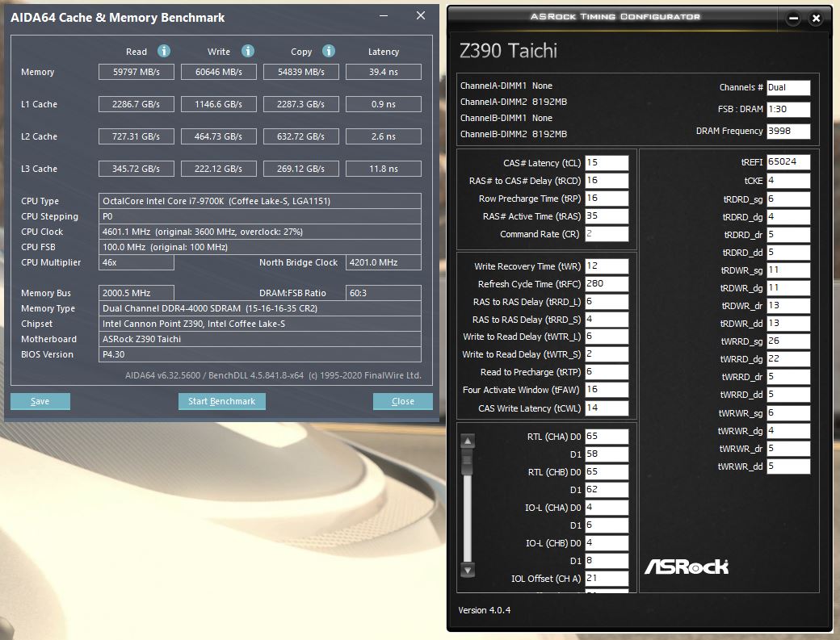Close the ASRock Timing Configurator window
The height and width of the screenshot is (640, 840).
[816, 19]
